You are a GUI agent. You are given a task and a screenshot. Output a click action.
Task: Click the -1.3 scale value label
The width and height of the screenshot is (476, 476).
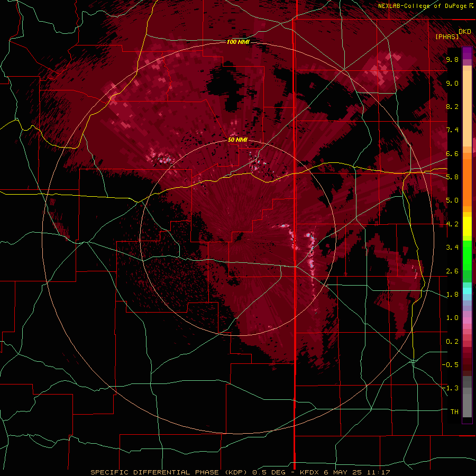point(451,388)
